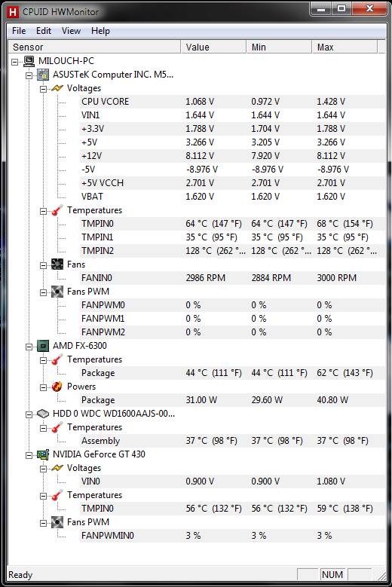The image size is (392, 587).
Task: Select the CPU VCORE sensor row
Action: coord(232,102)
